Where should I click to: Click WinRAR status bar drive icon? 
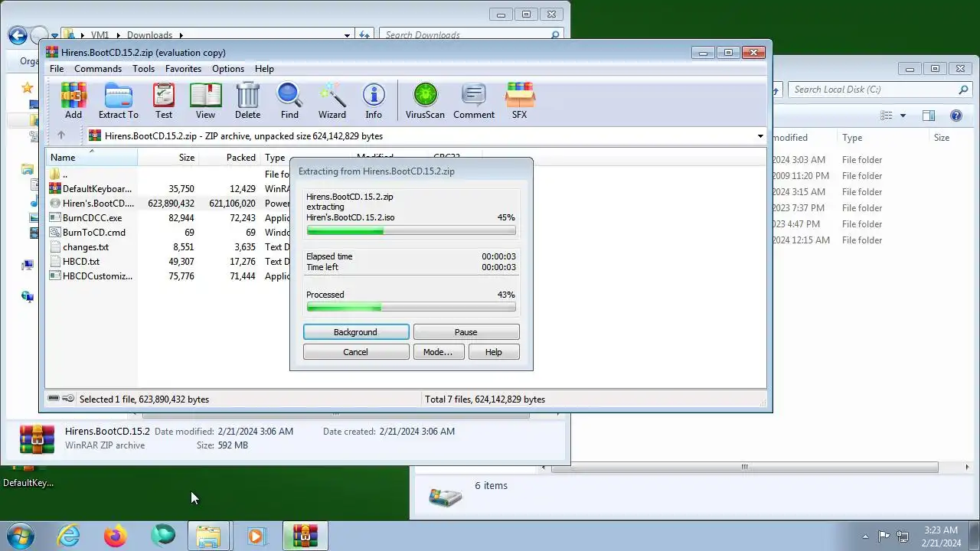tap(54, 399)
